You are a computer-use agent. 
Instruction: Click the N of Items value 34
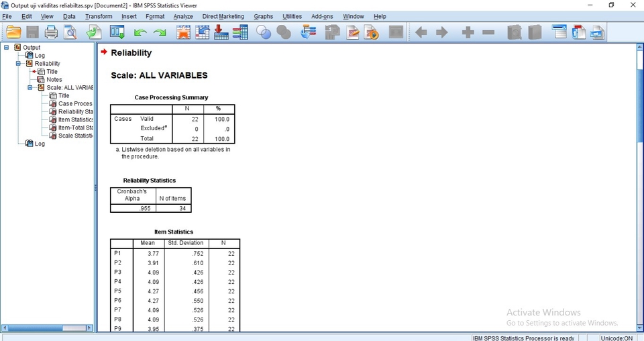[x=182, y=208]
